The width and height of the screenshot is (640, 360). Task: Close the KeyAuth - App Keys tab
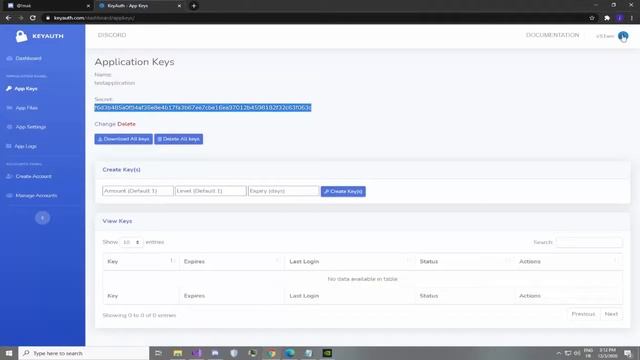click(x=179, y=6)
